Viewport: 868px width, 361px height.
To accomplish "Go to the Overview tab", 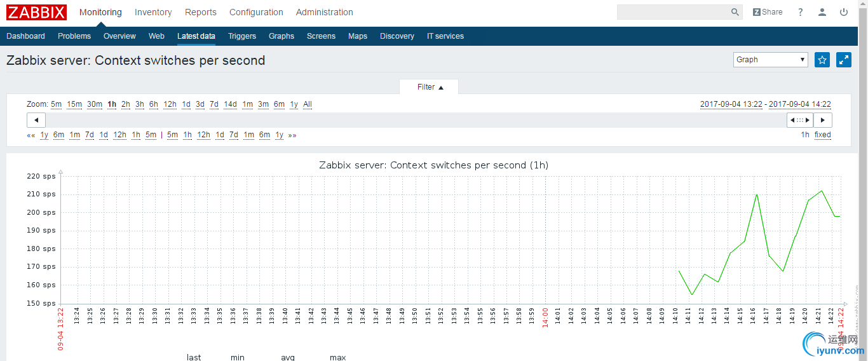I will click(x=119, y=36).
